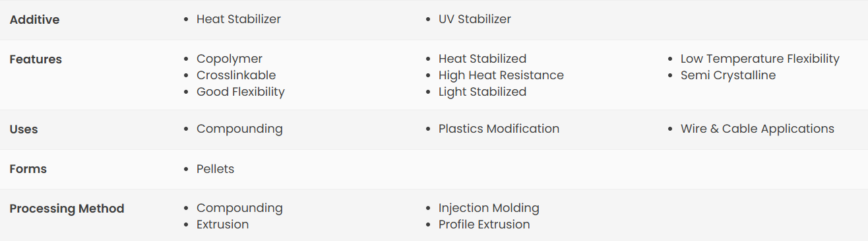Click Wire & Cable Applications use
868x241 pixels.
point(757,129)
